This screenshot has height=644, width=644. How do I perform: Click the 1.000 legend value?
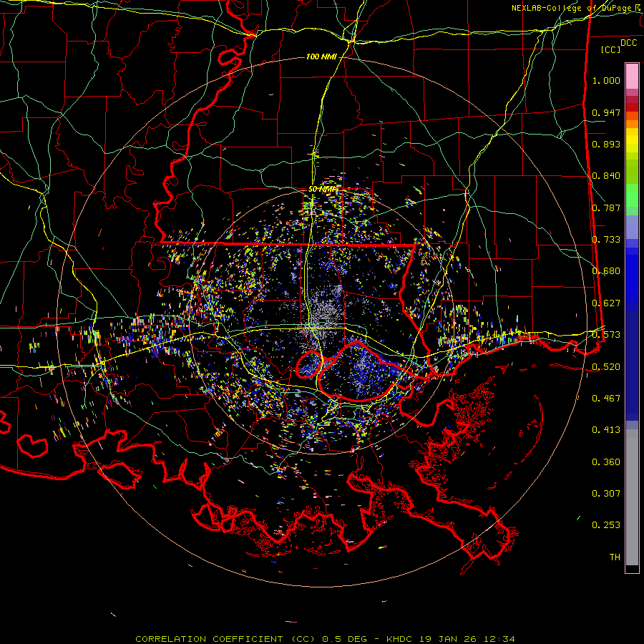pyautogui.click(x=606, y=80)
